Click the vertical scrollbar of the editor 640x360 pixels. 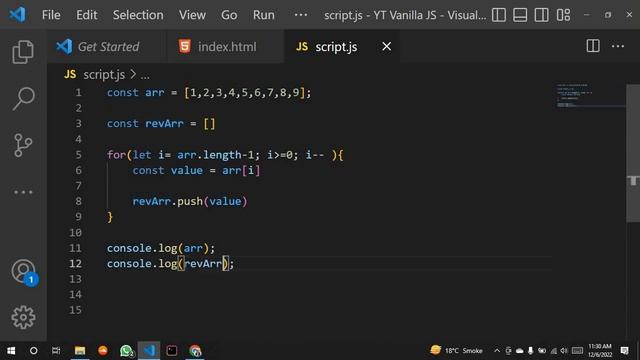click(x=633, y=153)
